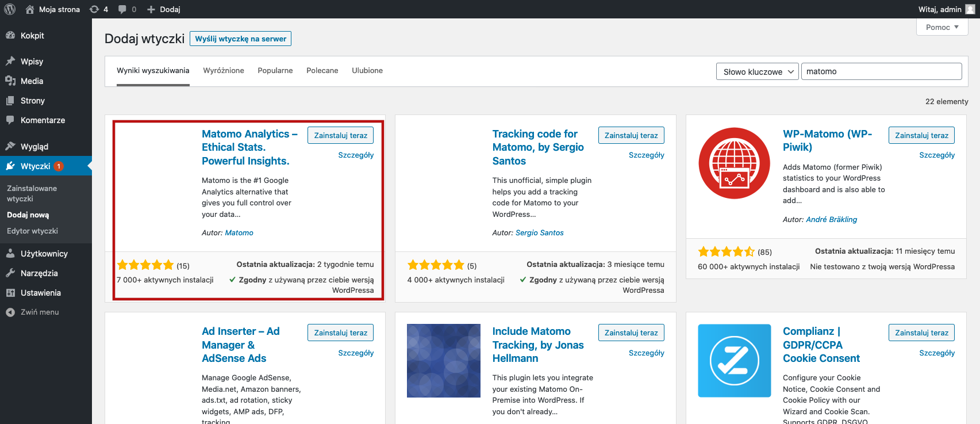Click author link André Bräkling
The image size is (980, 424).
point(831,219)
